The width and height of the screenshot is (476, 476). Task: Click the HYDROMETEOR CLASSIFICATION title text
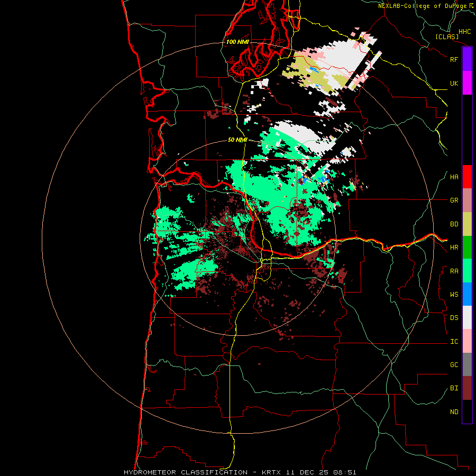click(x=186, y=472)
